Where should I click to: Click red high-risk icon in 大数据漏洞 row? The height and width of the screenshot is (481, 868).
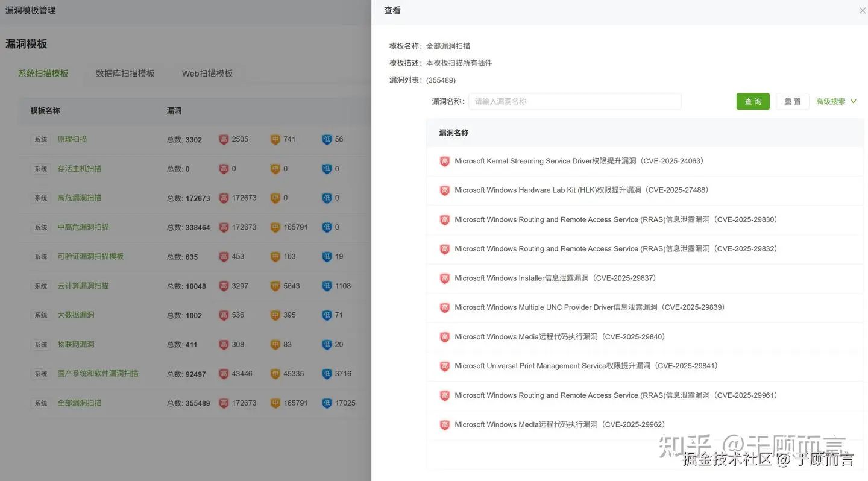coord(224,315)
